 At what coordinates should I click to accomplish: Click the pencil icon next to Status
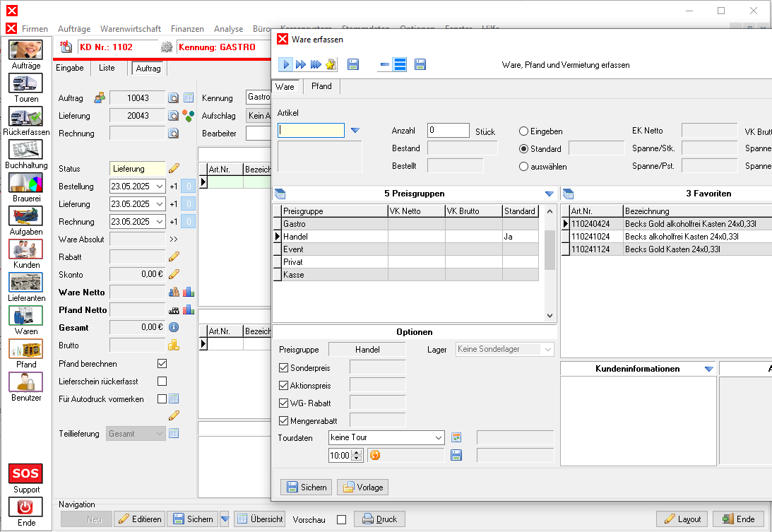coord(174,169)
